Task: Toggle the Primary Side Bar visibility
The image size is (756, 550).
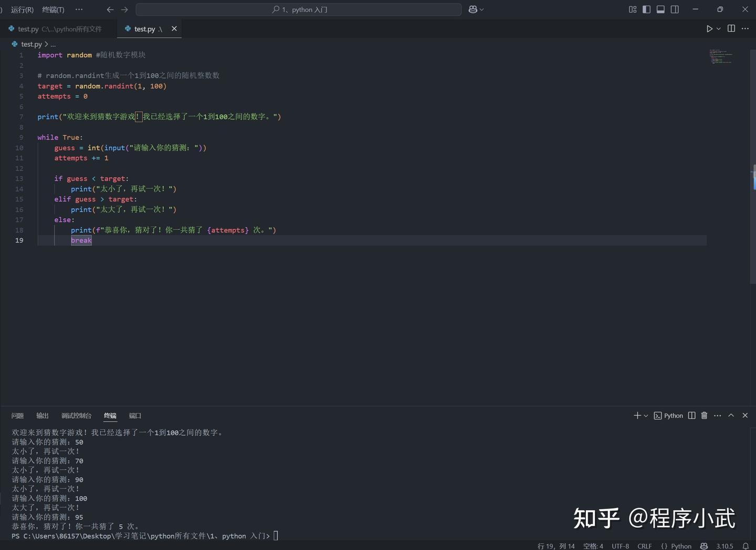Action: pyautogui.click(x=646, y=9)
